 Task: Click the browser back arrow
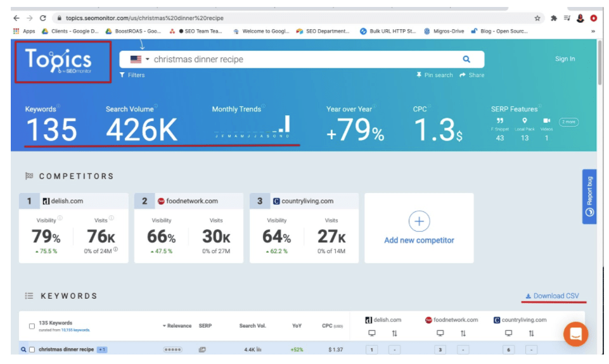(16, 18)
